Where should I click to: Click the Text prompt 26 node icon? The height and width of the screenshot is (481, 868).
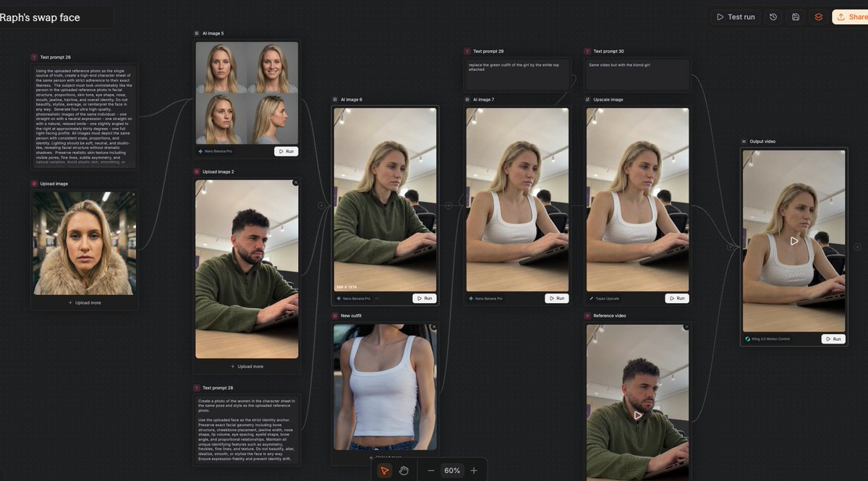(x=34, y=57)
